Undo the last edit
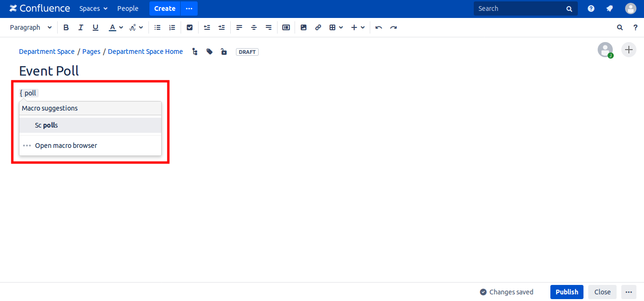The image size is (644, 301). (379, 27)
